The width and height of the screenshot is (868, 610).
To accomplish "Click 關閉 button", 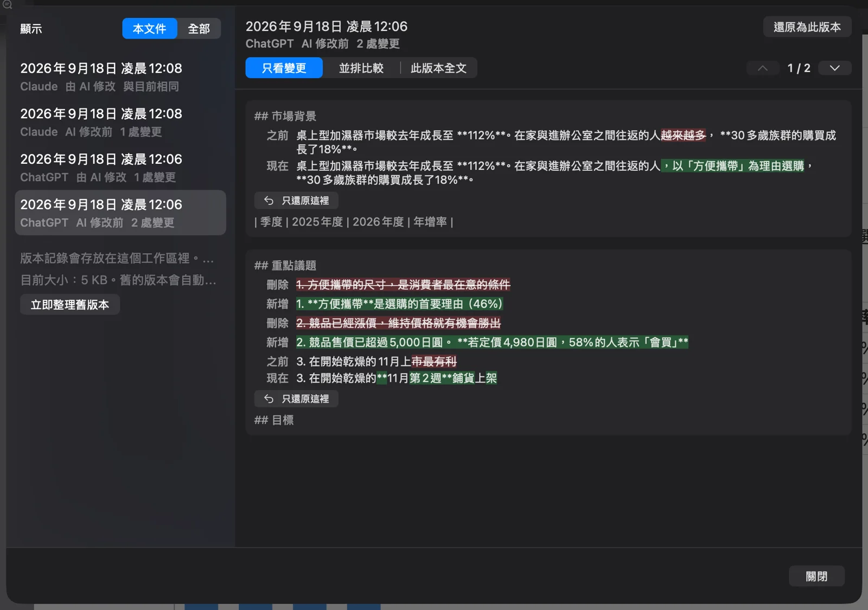I will pos(816,576).
